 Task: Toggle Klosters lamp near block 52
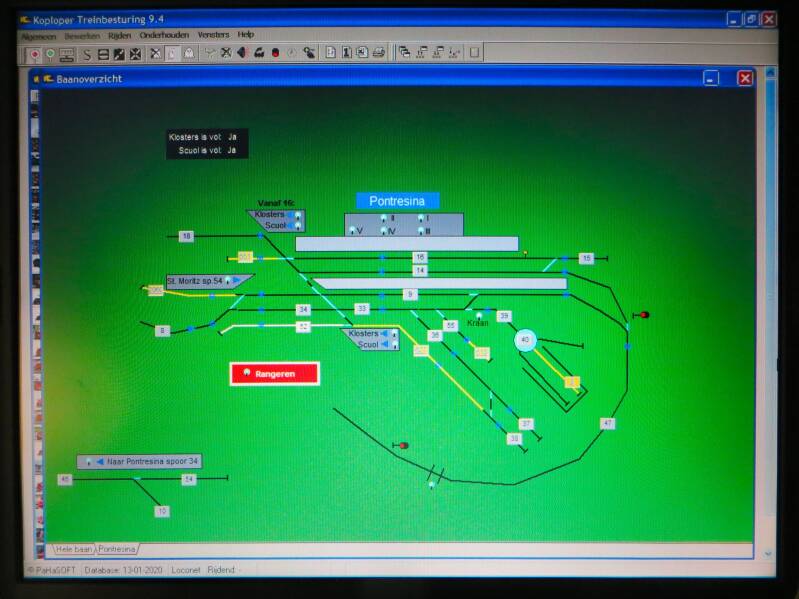[394, 334]
